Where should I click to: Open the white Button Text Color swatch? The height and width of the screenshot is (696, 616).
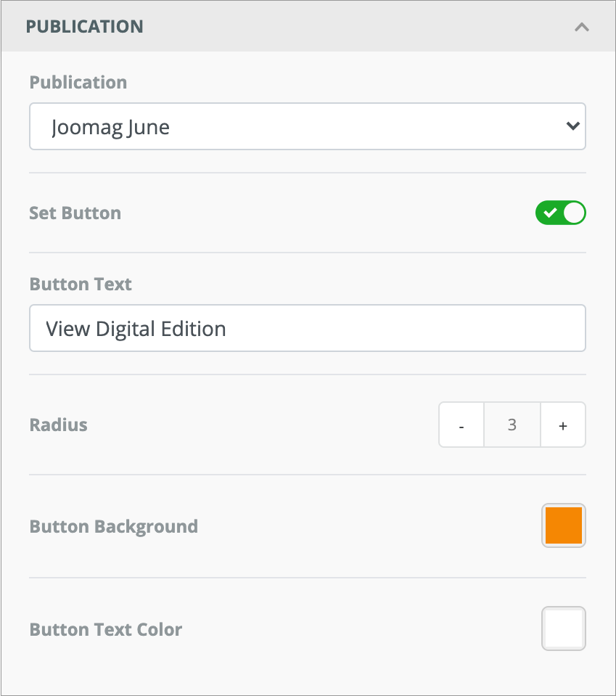[563, 629]
